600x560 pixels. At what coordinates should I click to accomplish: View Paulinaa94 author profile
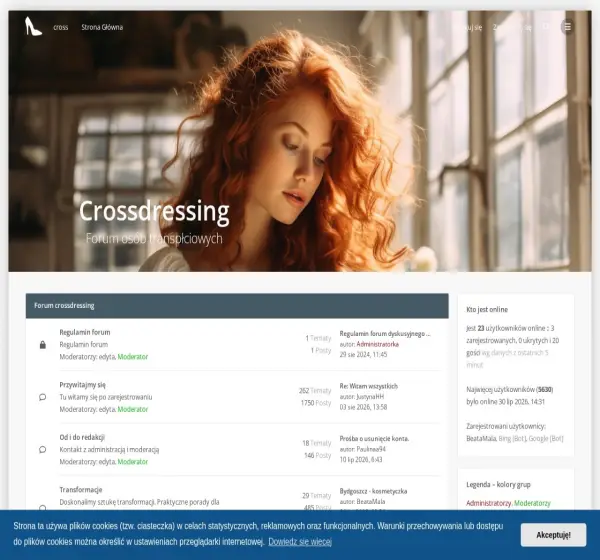click(x=371, y=449)
